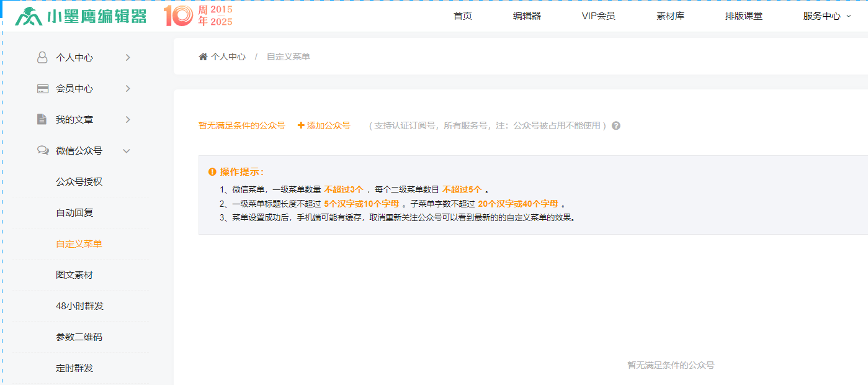Click the help question mark icon
This screenshot has width=868, height=385.
[616, 125]
